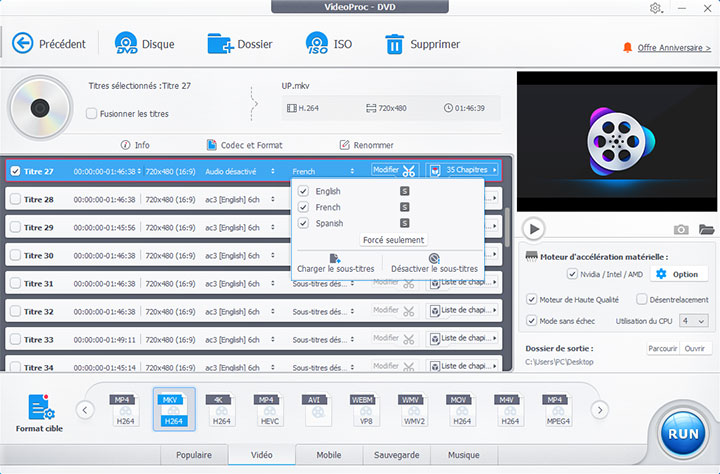Choose the M4V H264 format

tap(510, 409)
